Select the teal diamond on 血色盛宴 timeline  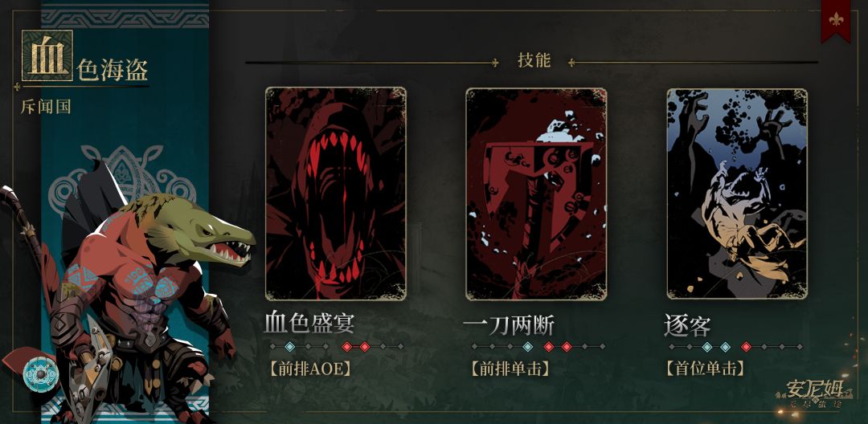289,347
